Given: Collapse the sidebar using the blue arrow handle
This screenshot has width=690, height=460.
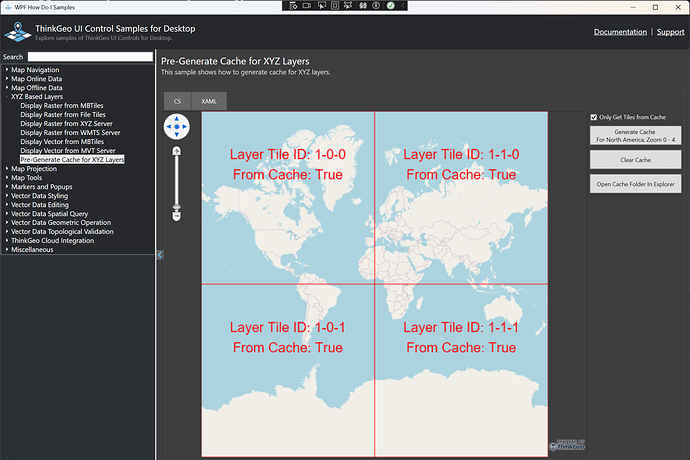Looking at the screenshot, I should click(160, 255).
